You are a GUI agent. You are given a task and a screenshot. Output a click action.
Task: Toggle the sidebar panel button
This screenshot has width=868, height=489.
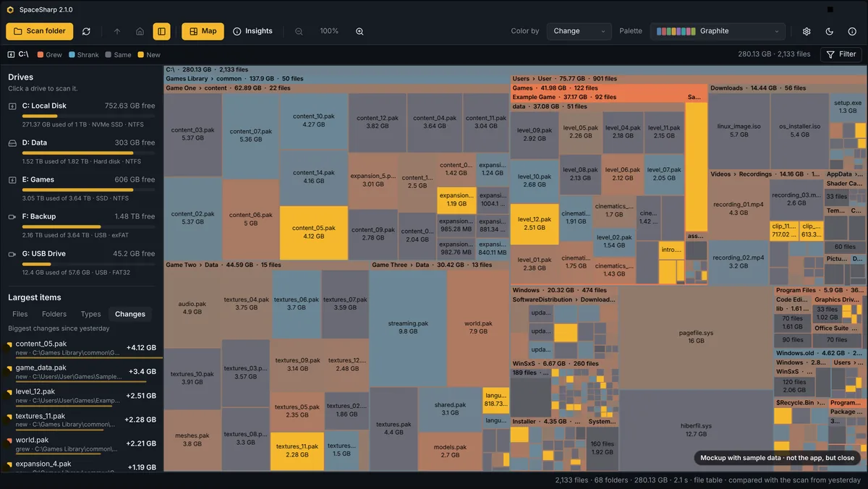point(161,31)
